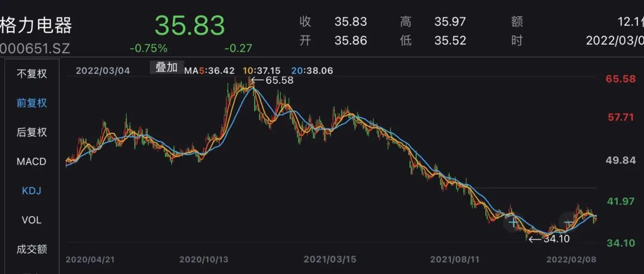Select 不复权 price adjustment option
The width and height of the screenshot is (644, 274).
coord(32,74)
